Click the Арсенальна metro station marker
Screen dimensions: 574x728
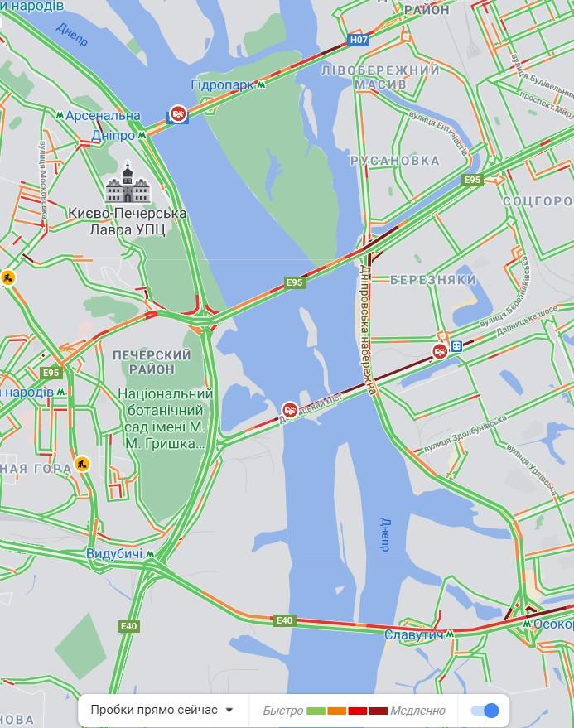tap(60, 115)
